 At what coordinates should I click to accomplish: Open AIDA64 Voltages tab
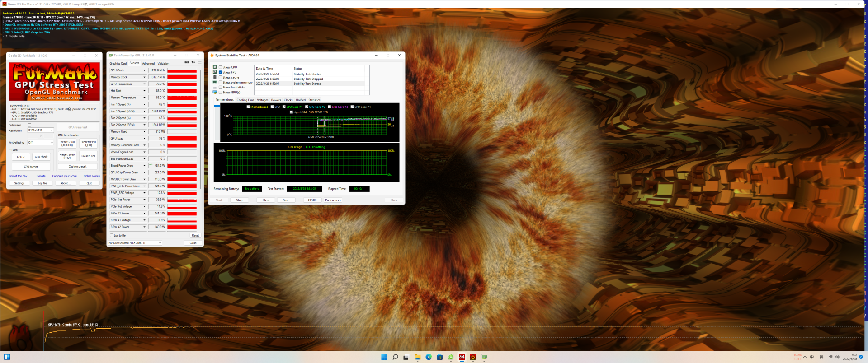[263, 100]
